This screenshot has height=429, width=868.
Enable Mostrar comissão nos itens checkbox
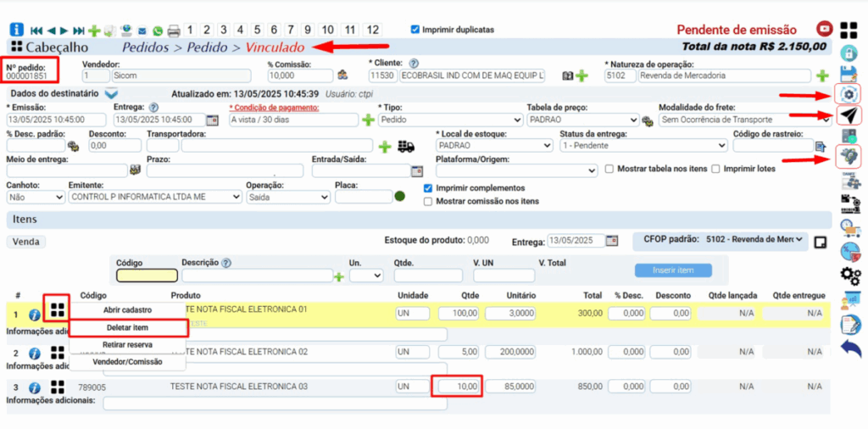point(427,202)
